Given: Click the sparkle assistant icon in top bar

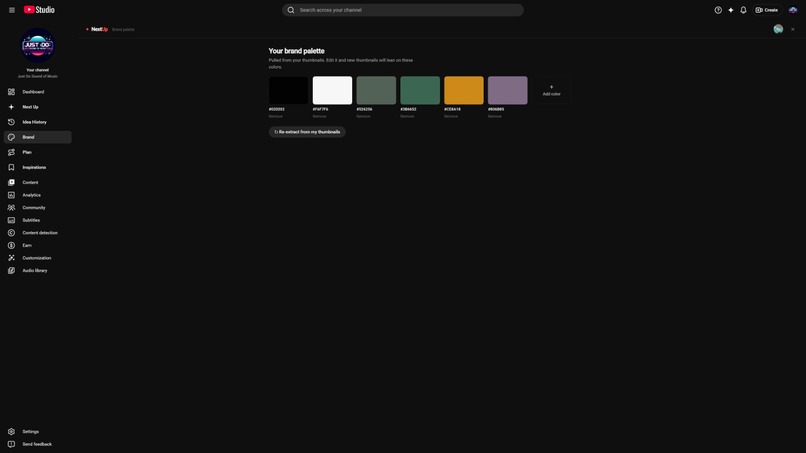Looking at the screenshot, I should [x=730, y=10].
